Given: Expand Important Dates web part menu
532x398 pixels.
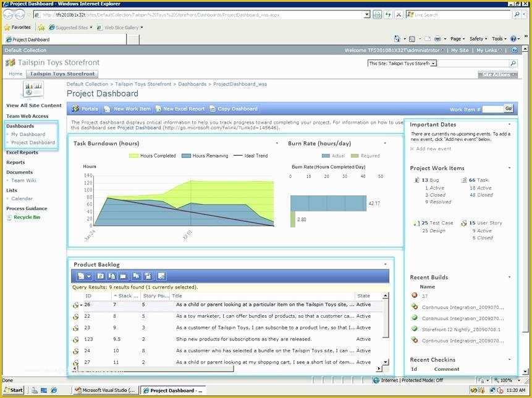Looking at the screenshot, I should [510, 124].
